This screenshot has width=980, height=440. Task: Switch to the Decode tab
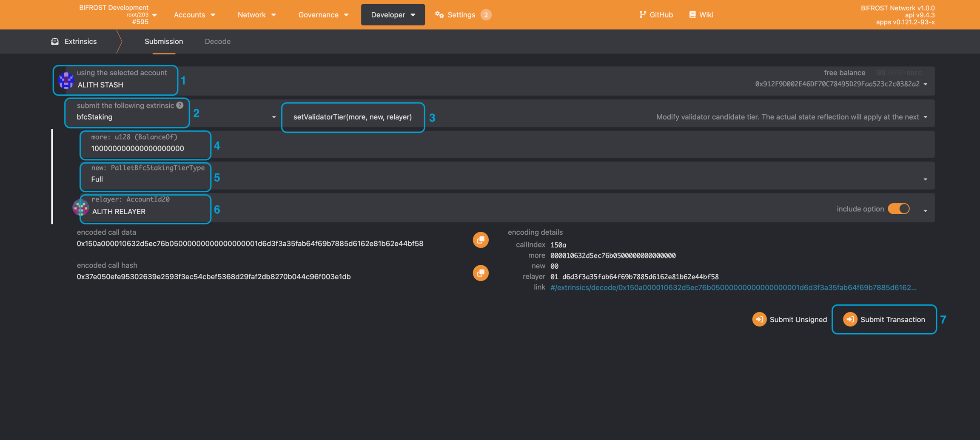point(217,41)
